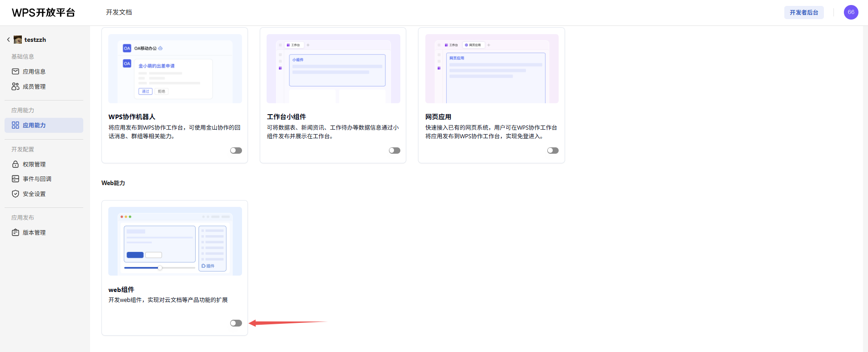Enable the 网页应用 toggle
This screenshot has width=868, height=352.
click(x=553, y=151)
